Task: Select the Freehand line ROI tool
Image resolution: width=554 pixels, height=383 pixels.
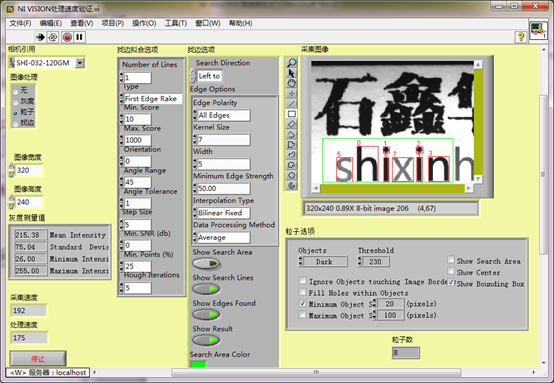Action: pyautogui.click(x=291, y=155)
